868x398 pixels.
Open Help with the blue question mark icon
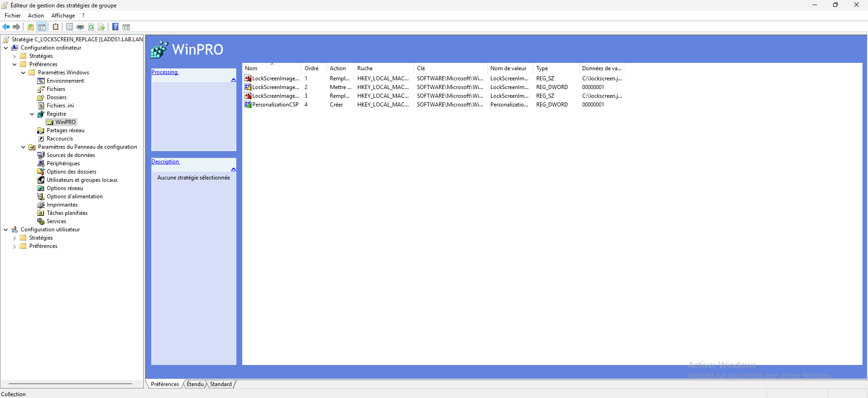[116, 27]
